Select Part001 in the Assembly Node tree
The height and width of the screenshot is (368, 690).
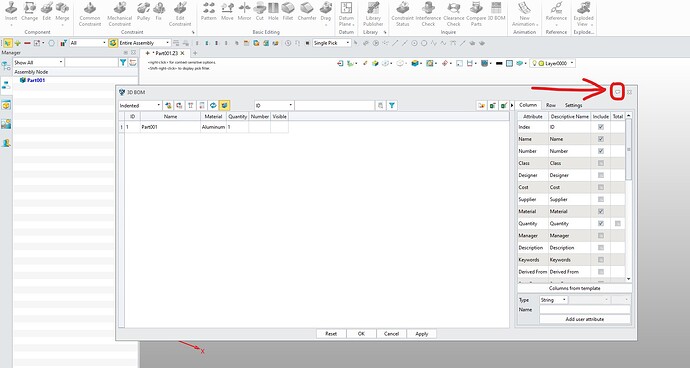tap(36, 80)
